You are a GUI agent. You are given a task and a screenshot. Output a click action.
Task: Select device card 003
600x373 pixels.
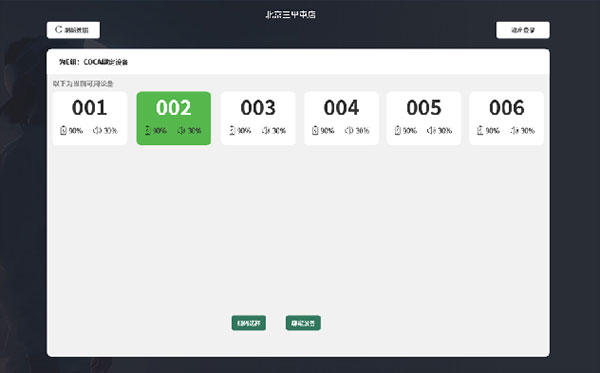258,118
